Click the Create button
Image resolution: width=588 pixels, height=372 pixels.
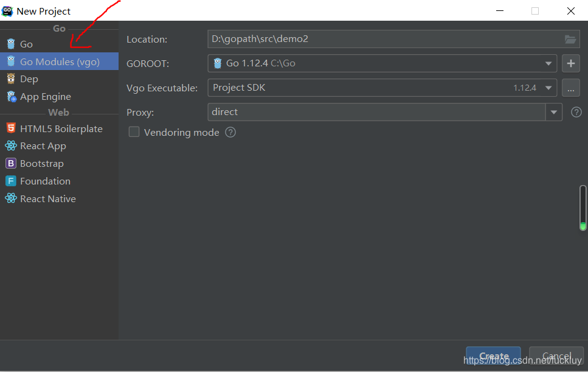click(x=493, y=355)
